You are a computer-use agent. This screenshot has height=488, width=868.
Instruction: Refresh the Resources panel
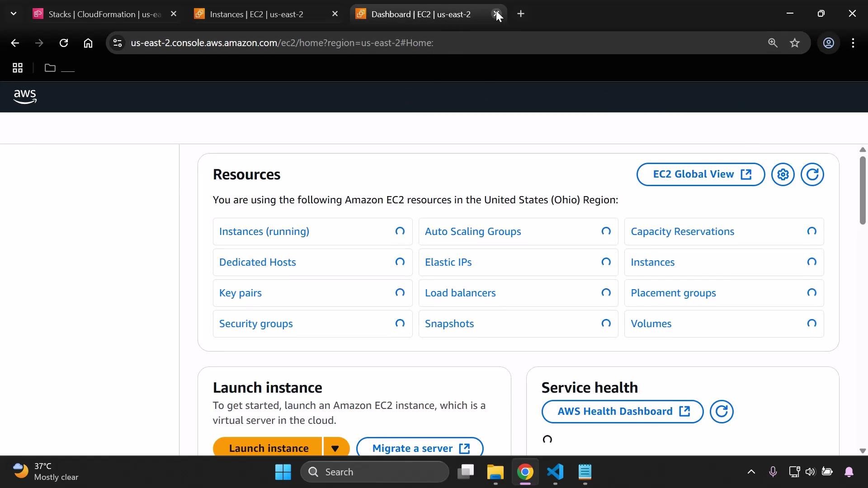tap(812, 174)
